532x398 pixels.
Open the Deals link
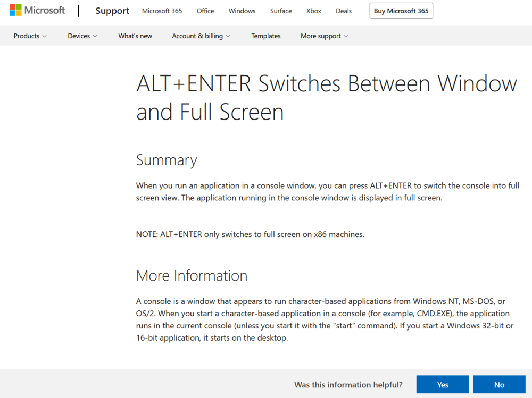(x=344, y=11)
